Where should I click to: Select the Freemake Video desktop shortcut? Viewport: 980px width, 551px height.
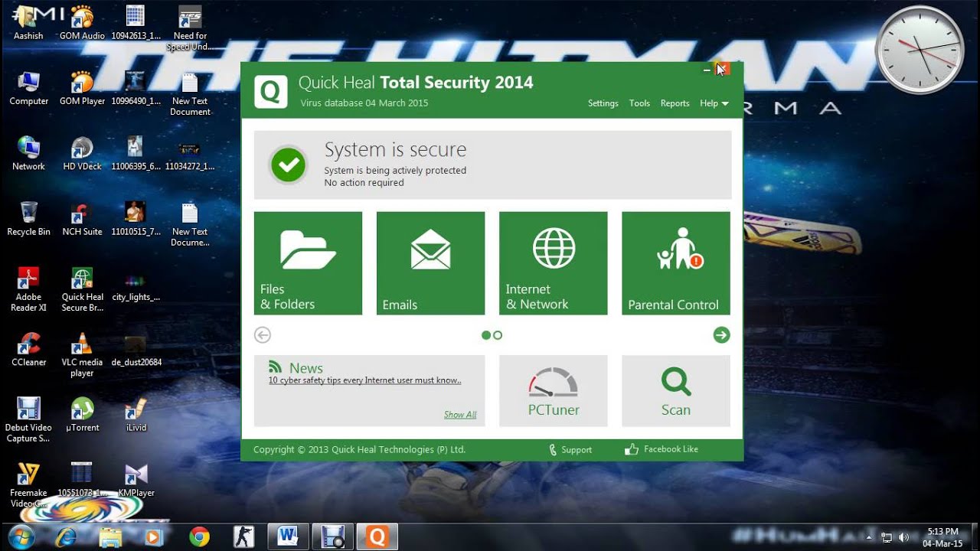pyautogui.click(x=28, y=484)
